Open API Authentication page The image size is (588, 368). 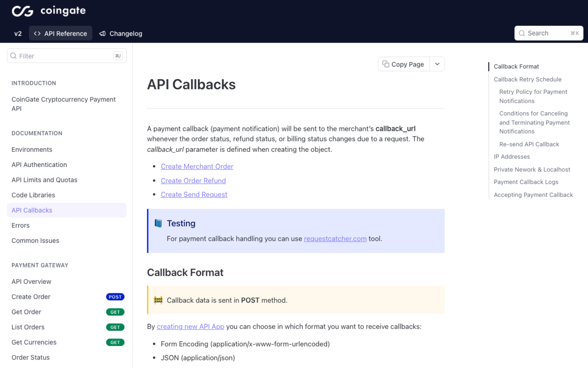67,165
